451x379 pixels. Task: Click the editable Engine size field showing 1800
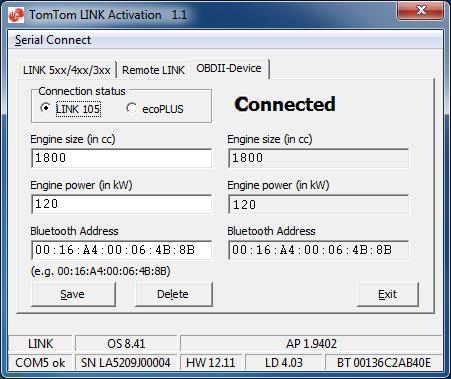pos(122,158)
